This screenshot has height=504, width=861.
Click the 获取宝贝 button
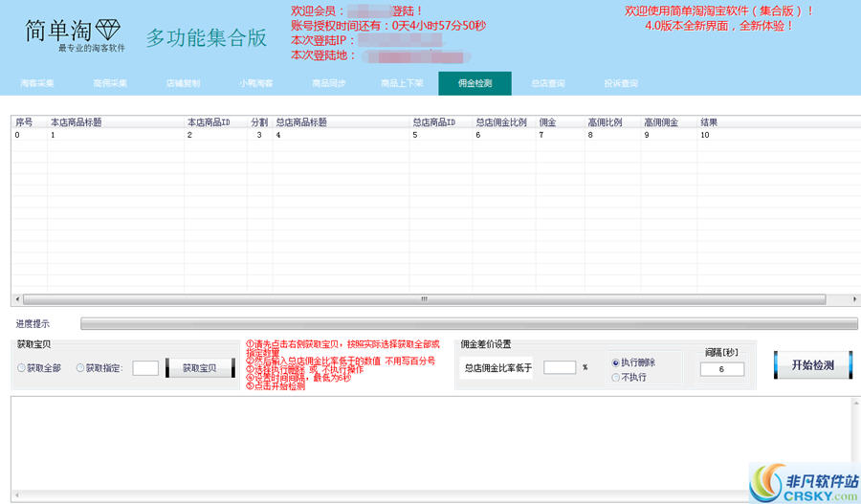[200, 368]
